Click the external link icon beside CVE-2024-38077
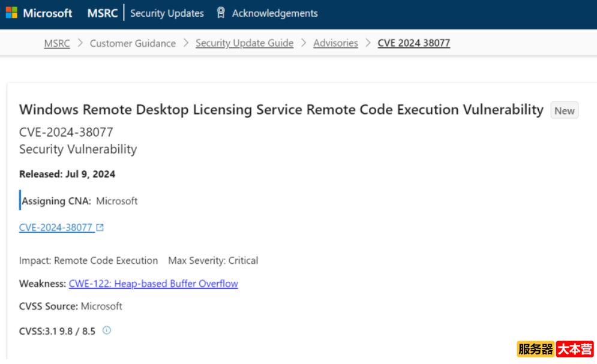Viewport: 597px width, 364px height. coord(100,227)
